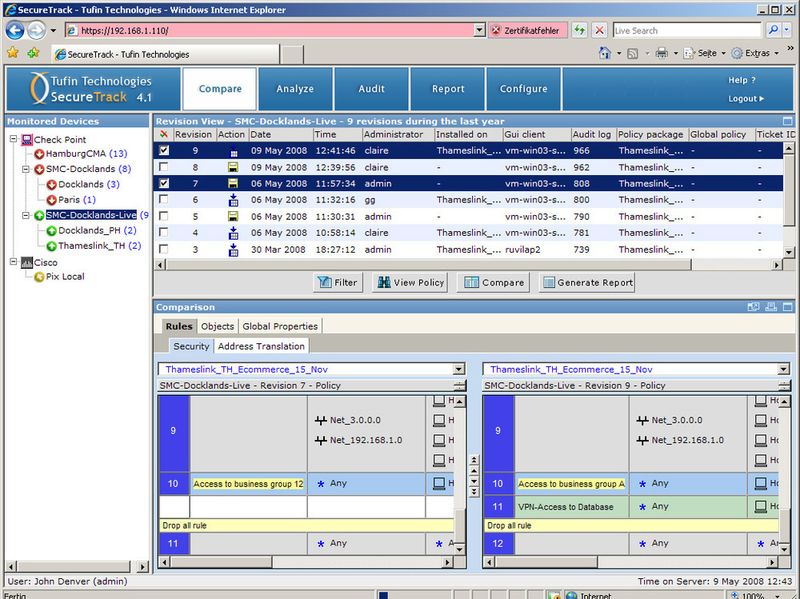The height and width of the screenshot is (599, 800).
Task: Click the Help link
Action: (741, 80)
